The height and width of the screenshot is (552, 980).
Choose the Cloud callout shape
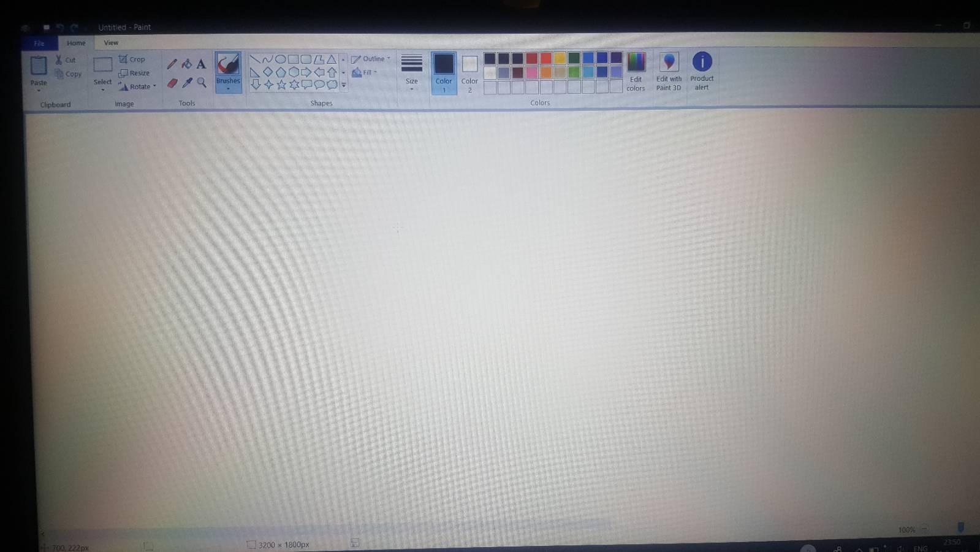tap(332, 85)
